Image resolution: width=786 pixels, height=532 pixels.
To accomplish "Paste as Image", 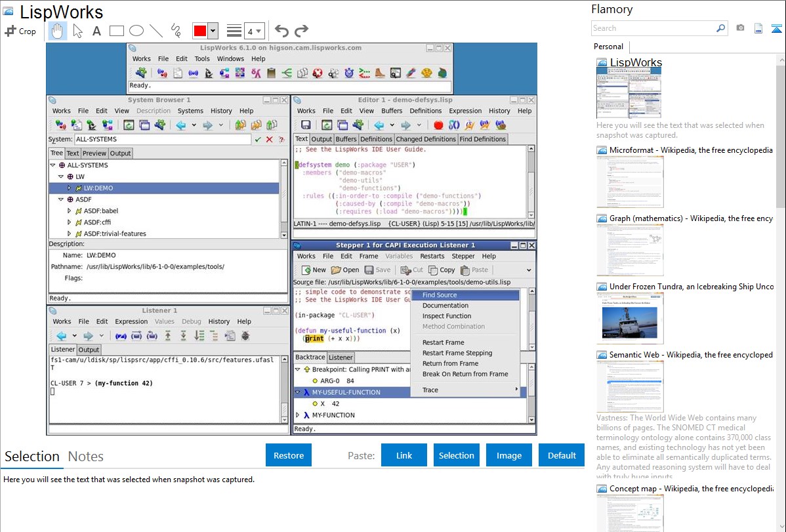I will [x=508, y=455].
